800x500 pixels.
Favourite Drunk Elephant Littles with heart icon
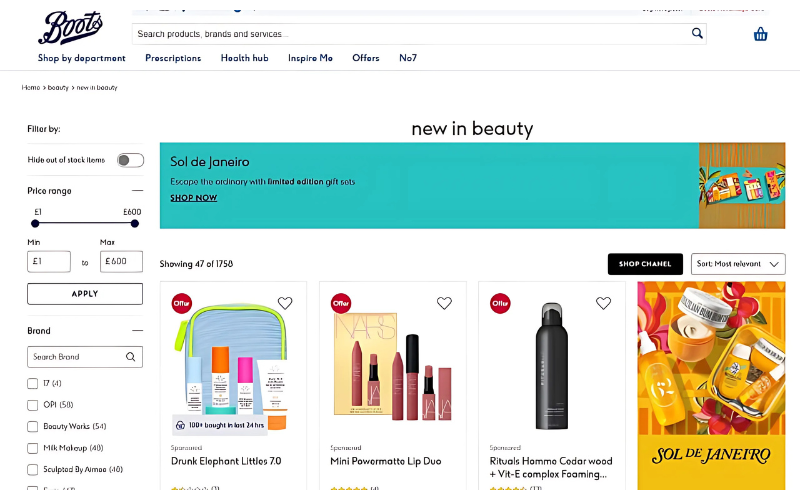pos(285,303)
